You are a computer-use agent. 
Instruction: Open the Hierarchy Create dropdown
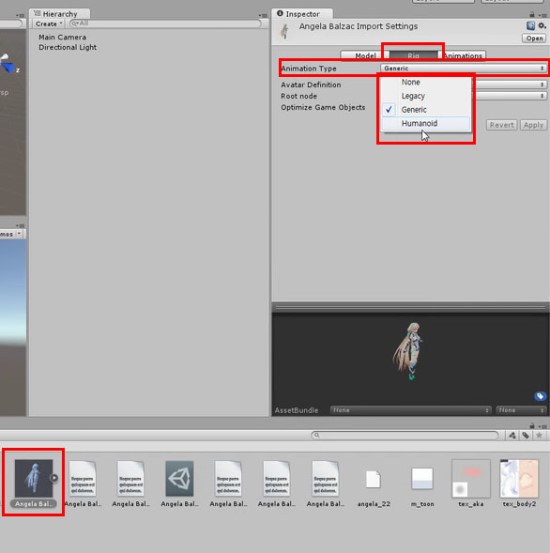point(49,24)
